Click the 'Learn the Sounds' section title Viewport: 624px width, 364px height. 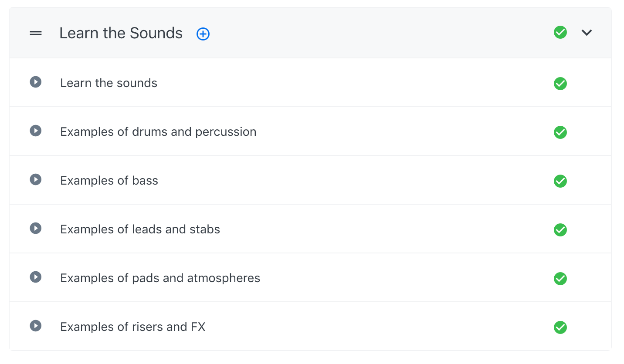(x=121, y=33)
